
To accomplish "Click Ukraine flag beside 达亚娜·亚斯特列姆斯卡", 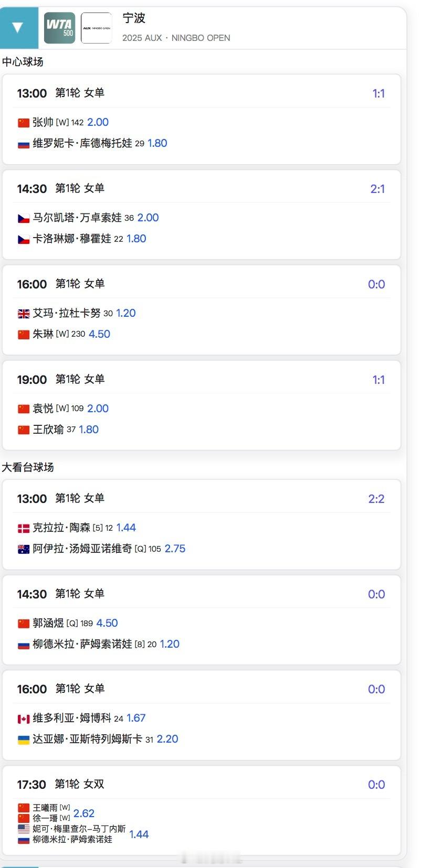I will (x=24, y=740).
